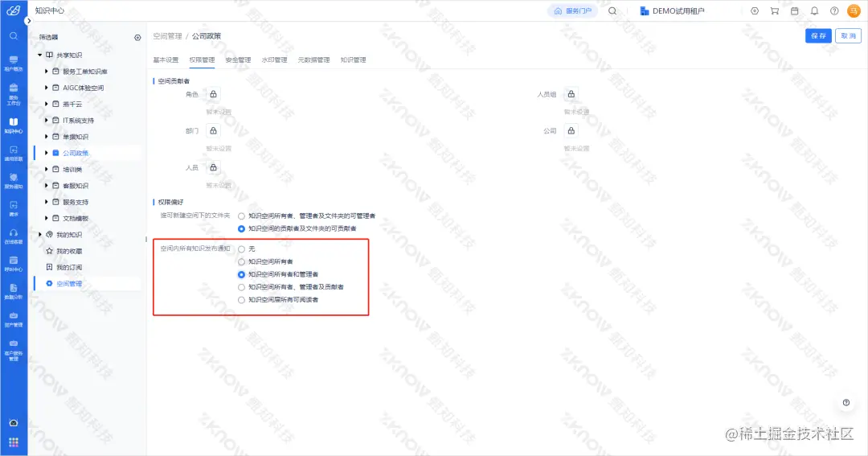Open the help question mark in header
Screen dimensions: 868x456
click(x=834, y=10)
